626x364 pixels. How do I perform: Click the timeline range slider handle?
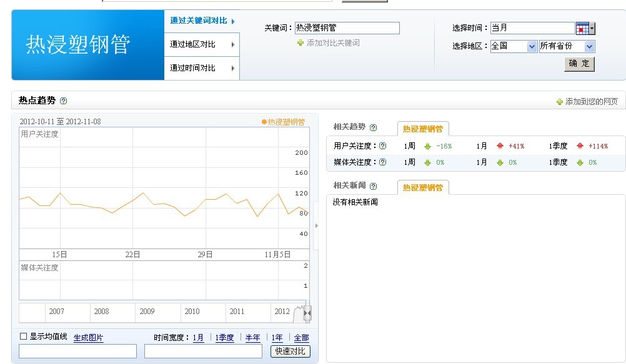307,313
